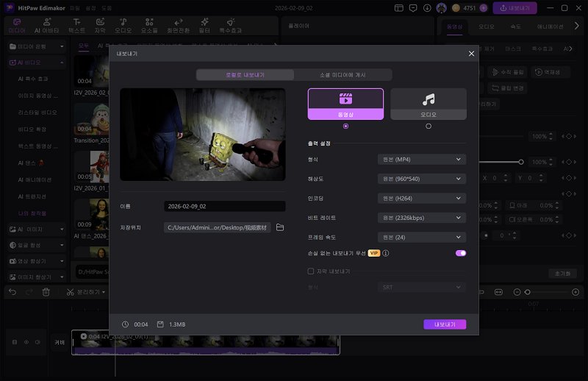Click the undo arrow in timeline toolbar
This screenshot has width=588, height=381.
tap(12, 292)
